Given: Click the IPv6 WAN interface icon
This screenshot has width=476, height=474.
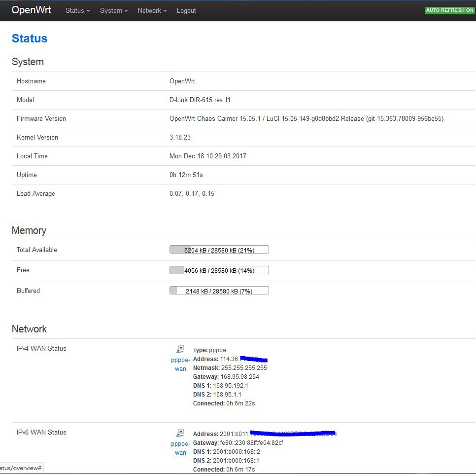Looking at the screenshot, I should pos(180,433).
